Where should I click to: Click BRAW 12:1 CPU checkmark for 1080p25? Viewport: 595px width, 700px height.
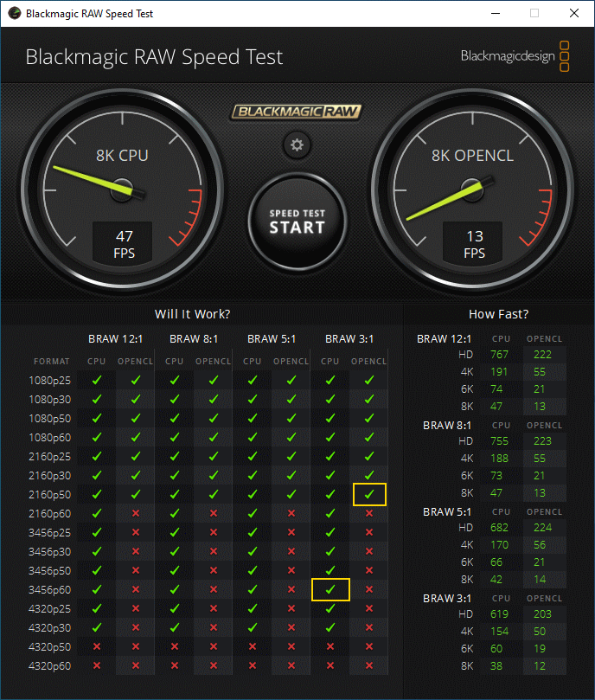coord(97,380)
